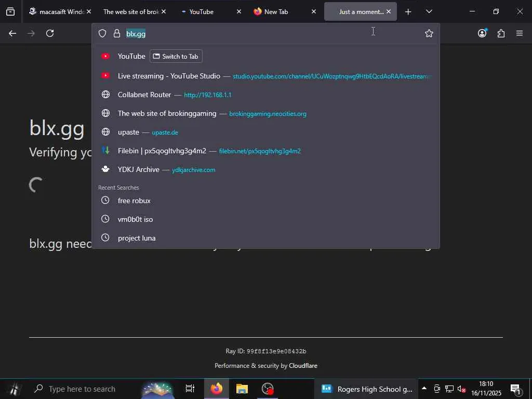Select recent search free robux
Viewport: 532px width, 399px height.
pos(265,201)
